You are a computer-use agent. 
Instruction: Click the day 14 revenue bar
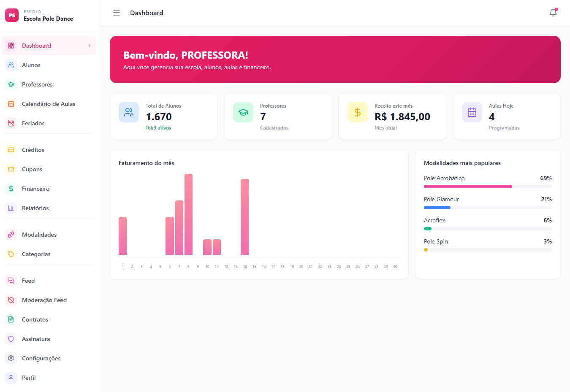coord(245,217)
